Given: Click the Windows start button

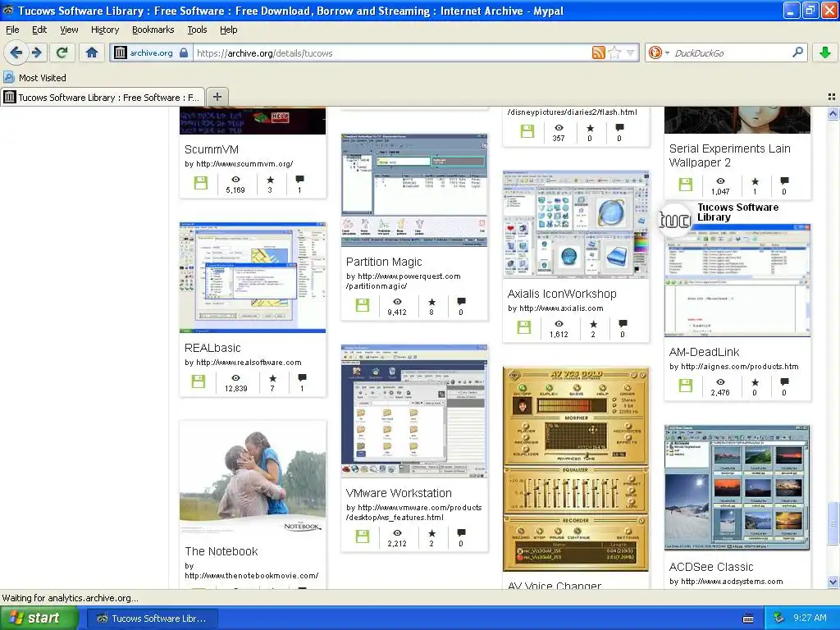Looking at the screenshot, I should (39, 618).
